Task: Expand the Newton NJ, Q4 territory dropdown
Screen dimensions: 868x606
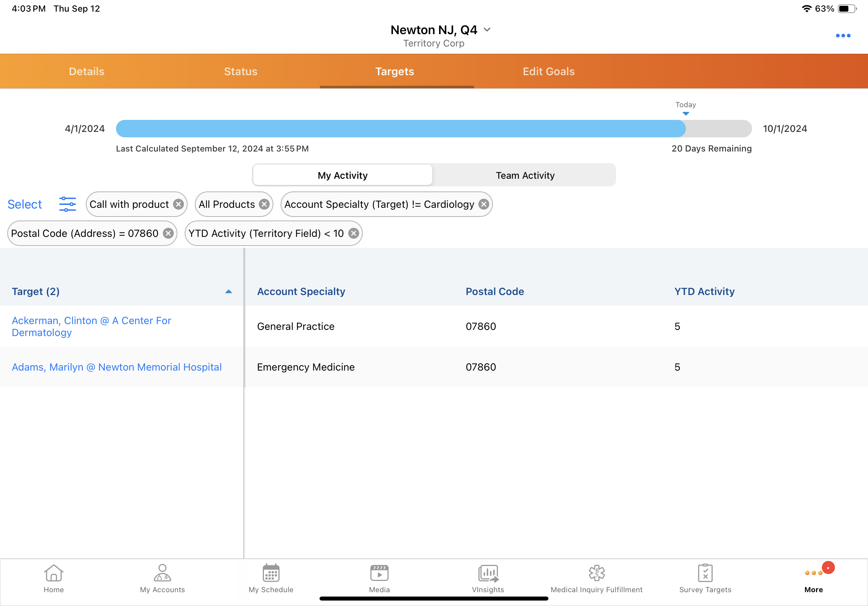Action: 487,30
